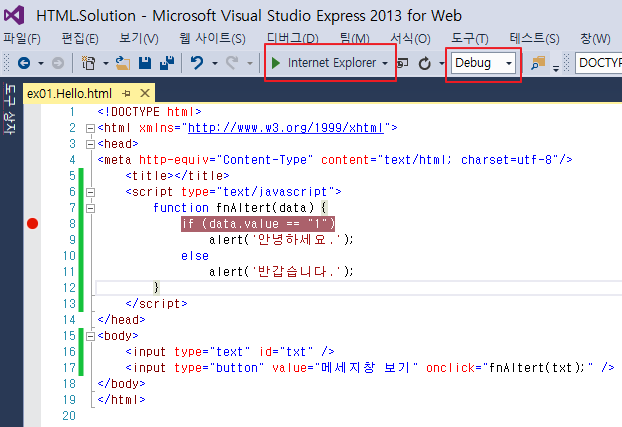Open the toolbar overflow options arrow

(x=556, y=68)
